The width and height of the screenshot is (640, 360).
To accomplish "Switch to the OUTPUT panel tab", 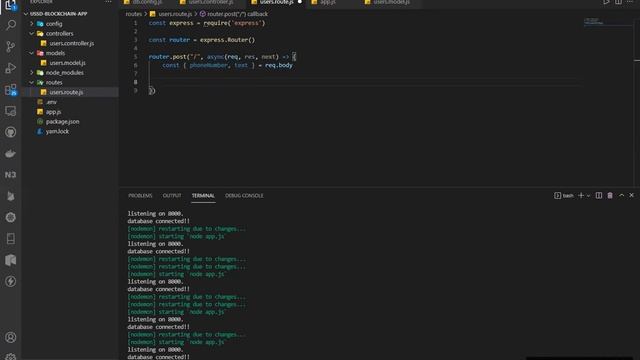I will (172, 196).
